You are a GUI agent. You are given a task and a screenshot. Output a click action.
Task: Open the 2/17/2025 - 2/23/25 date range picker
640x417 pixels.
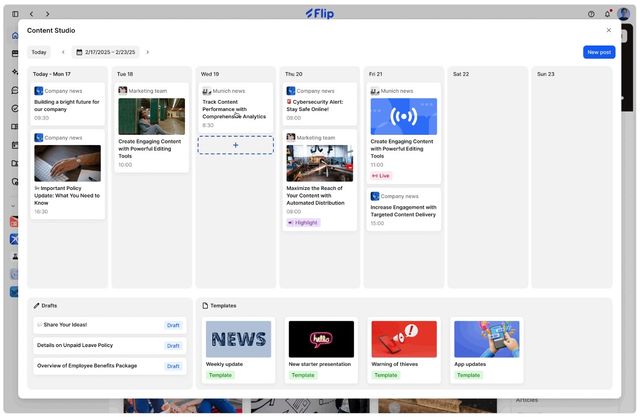coord(106,52)
